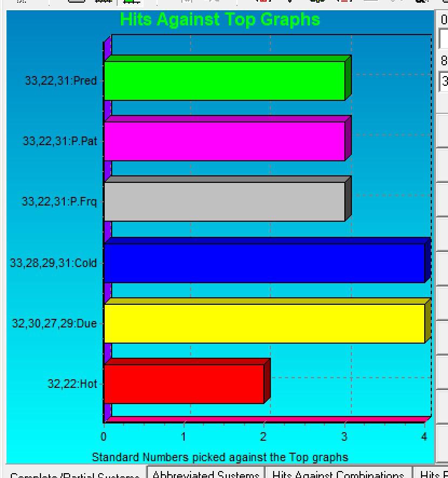Click the "Standard Numbers picked" axis caption

click(220, 457)
